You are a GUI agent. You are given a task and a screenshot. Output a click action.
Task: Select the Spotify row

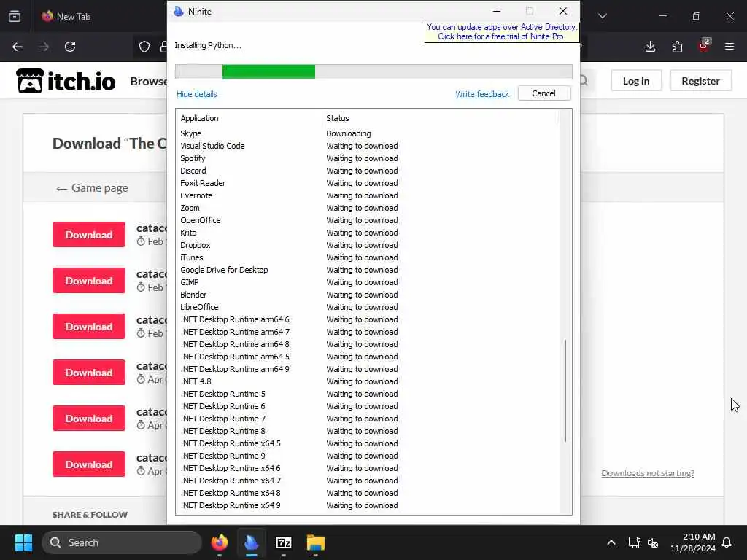coord(368,158)
